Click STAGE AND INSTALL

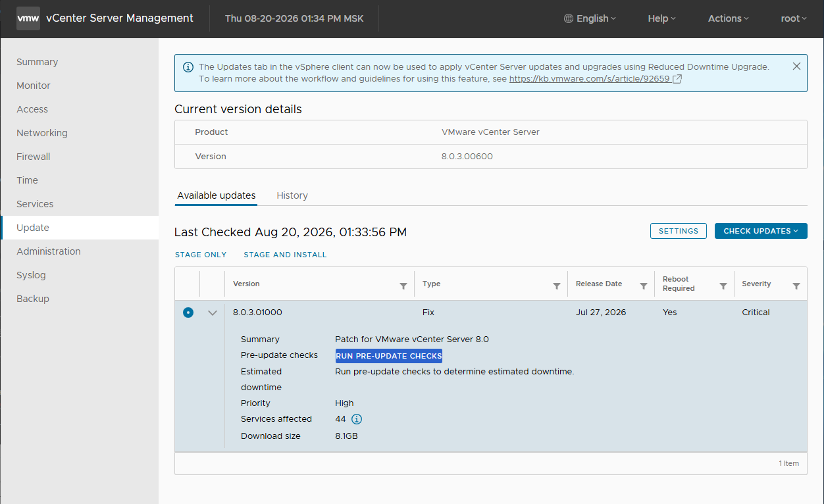[285, 255]
